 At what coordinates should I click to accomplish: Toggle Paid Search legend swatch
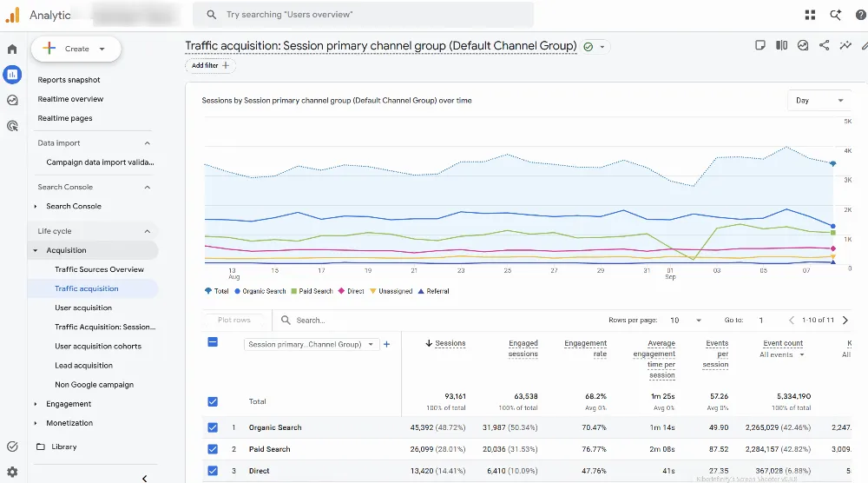[x=294, y=291]
